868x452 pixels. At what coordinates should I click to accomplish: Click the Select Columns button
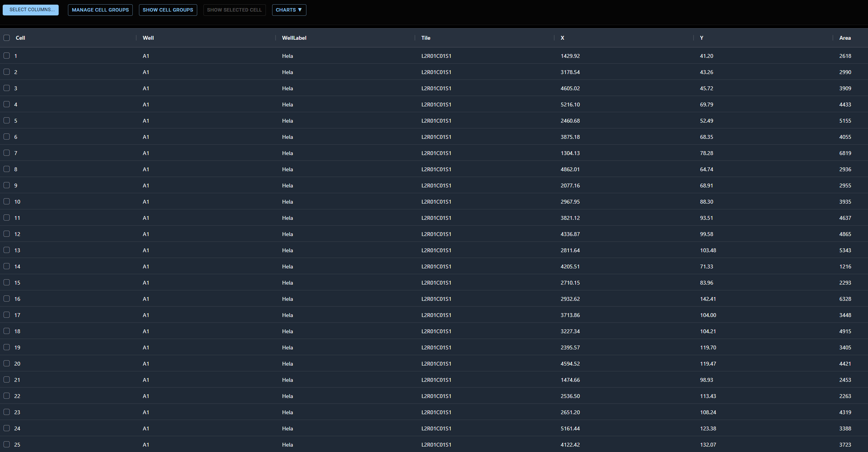(x=30, y=10)
